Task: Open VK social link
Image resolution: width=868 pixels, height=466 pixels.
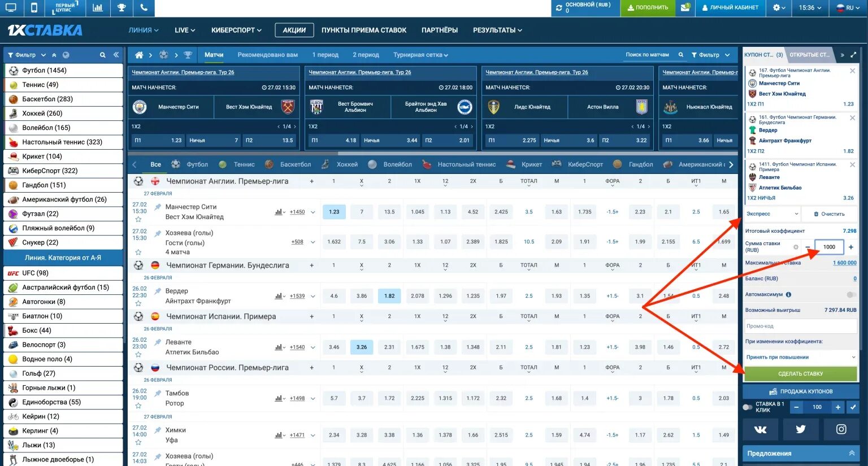Action: point(761,429)
